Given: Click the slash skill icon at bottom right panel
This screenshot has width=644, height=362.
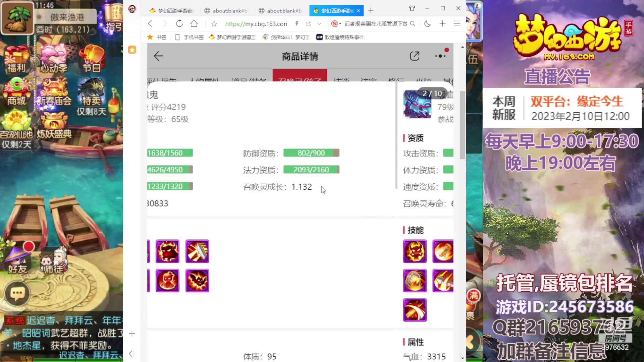Looking at the screenshot, I should 415,310.
